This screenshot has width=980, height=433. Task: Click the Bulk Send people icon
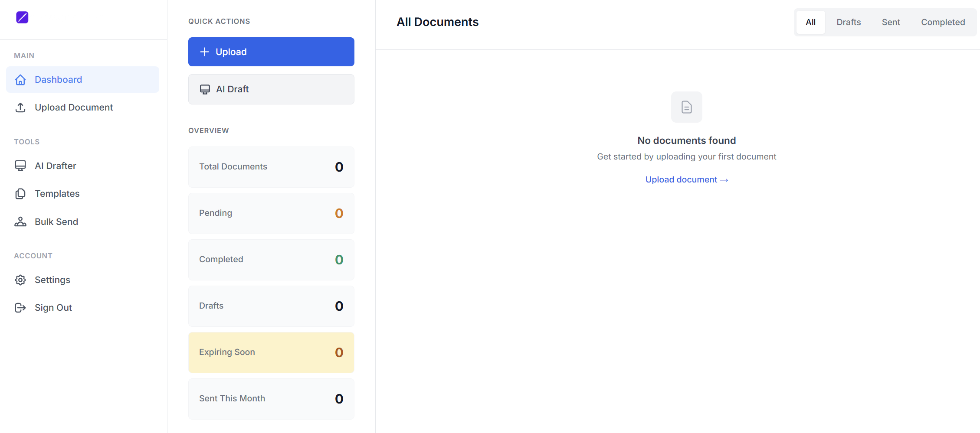[20, 222]
